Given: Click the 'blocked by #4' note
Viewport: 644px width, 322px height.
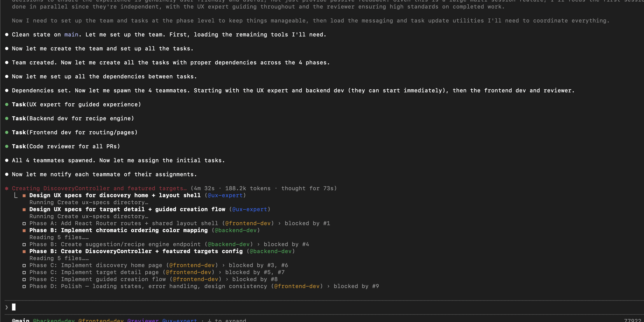Looking at the screenshot, I should (x=287, y=244).
